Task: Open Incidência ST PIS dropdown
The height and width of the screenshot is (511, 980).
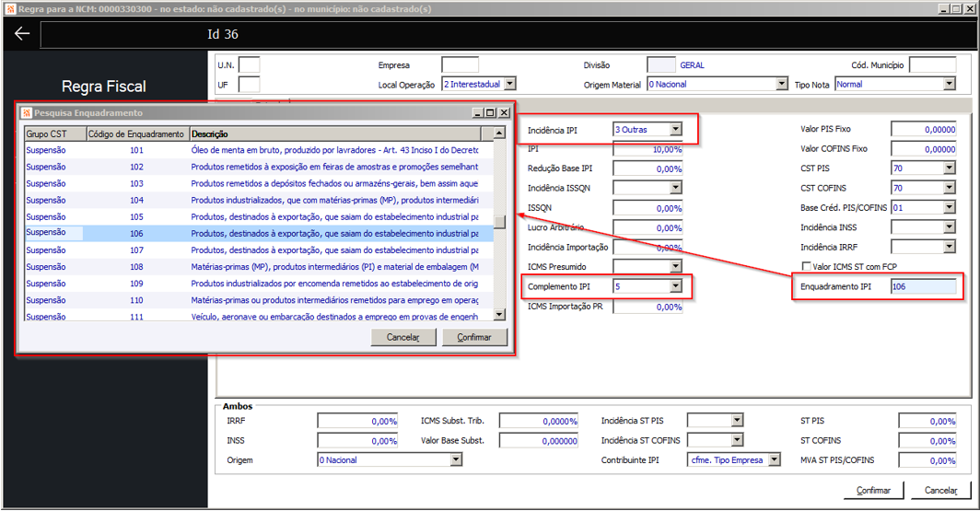Action: [x=738, y=421]
